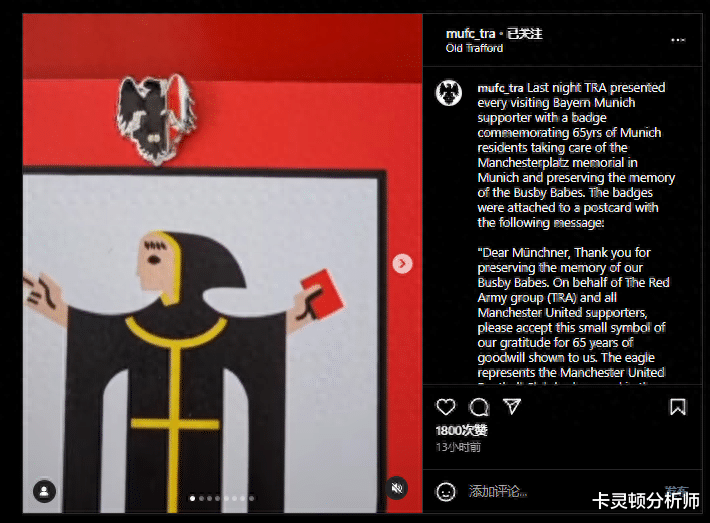This screenshot has width=710, height=523.
Task: Click the eagle badge in the post image
Action: pyautogui.click(x=156, y=118)
